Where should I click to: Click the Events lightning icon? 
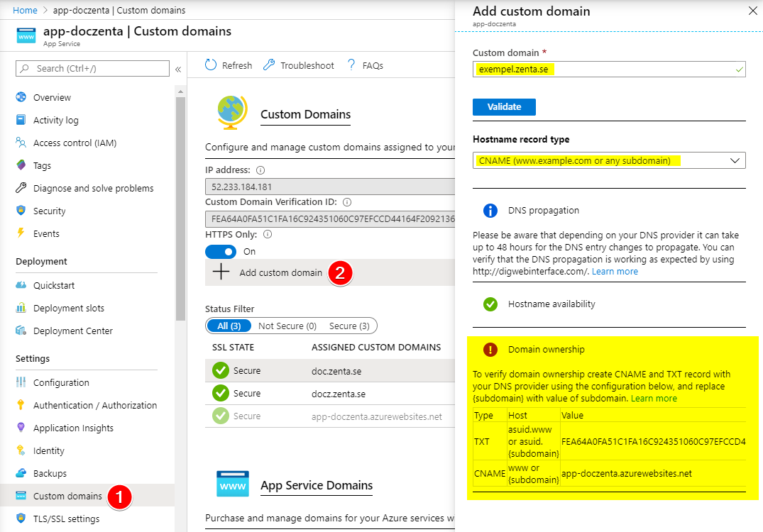[x=21, y=233]
